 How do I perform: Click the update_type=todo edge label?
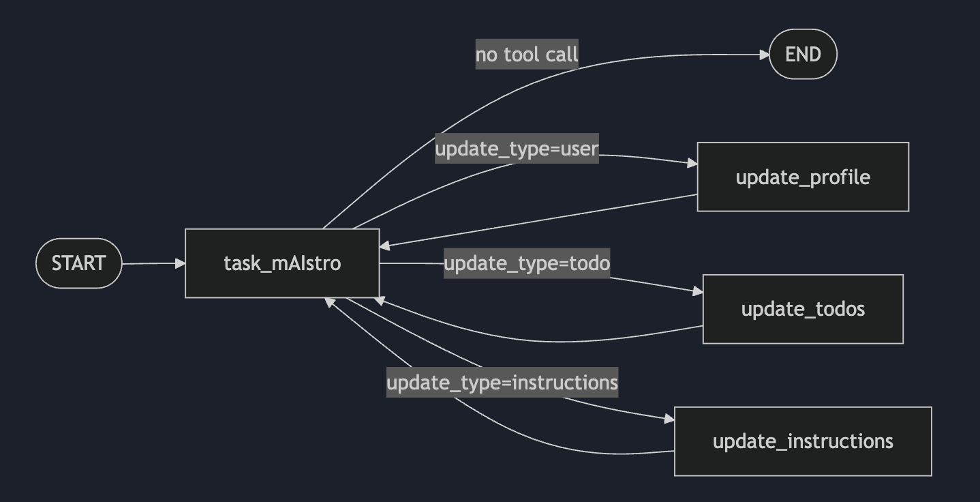click(527, 263)
